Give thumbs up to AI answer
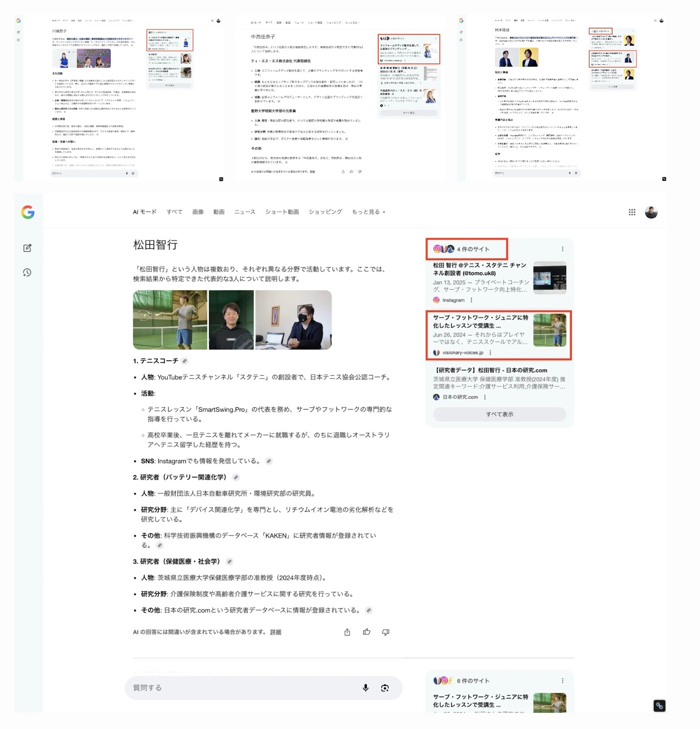The height and width of the screenshot is (729, 700). click(x=366, y=632)
